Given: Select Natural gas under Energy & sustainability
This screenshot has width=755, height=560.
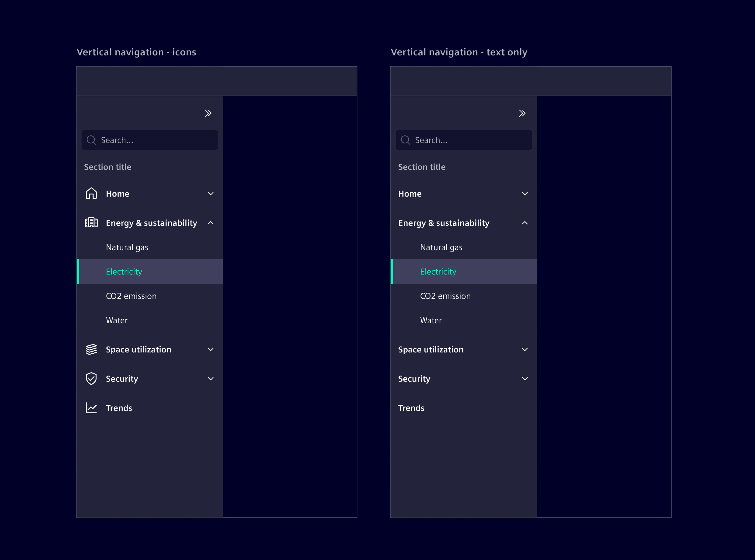Looking at the screenshot, I should pos(127,247).
